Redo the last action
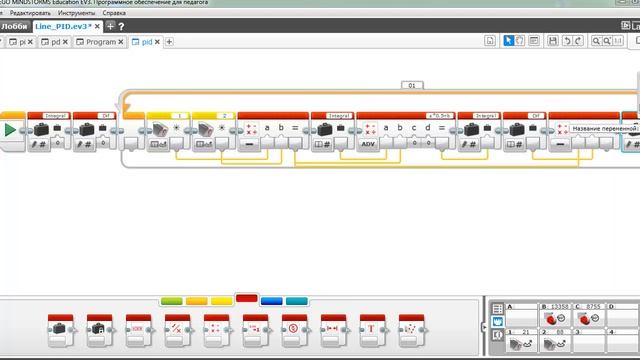This screenshot has width=640, height=360. pyautogui.click(x=578, y=40)
